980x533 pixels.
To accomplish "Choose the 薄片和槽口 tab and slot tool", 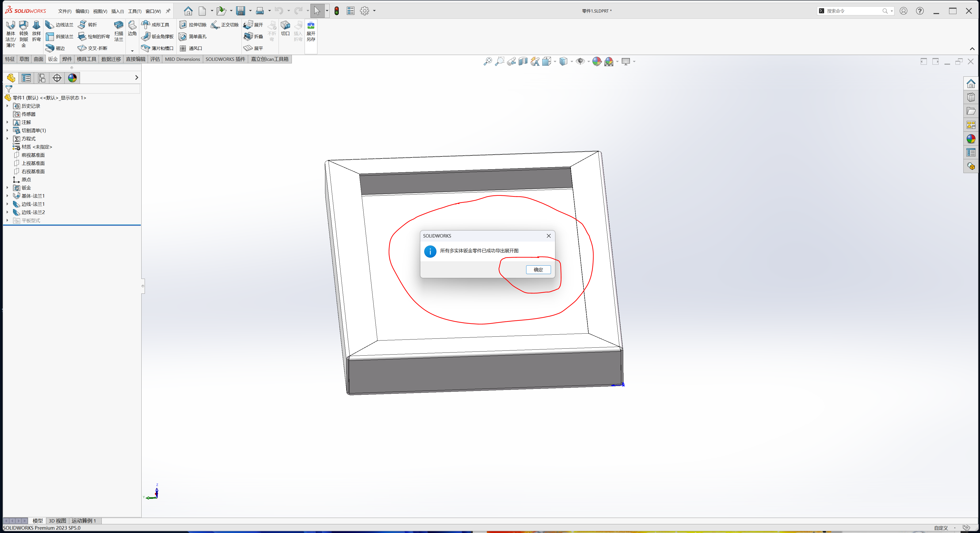I will tap(157, 48).
